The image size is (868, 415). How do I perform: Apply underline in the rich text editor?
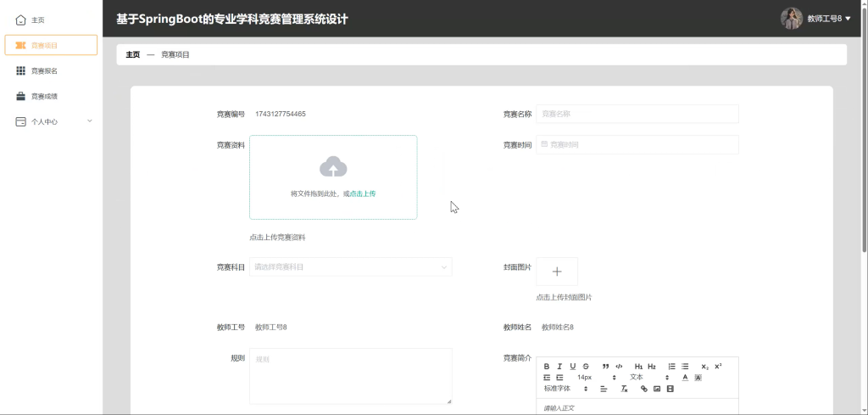(573, 367)
